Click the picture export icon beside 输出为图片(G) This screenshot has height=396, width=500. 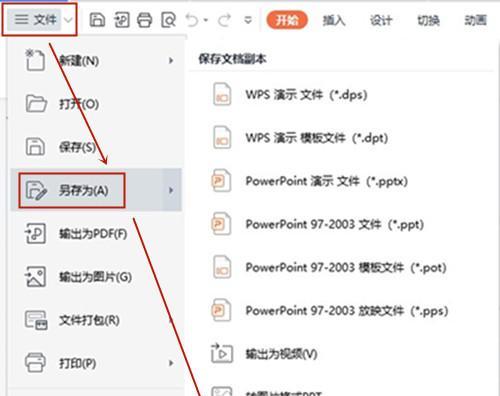(35, 277)
